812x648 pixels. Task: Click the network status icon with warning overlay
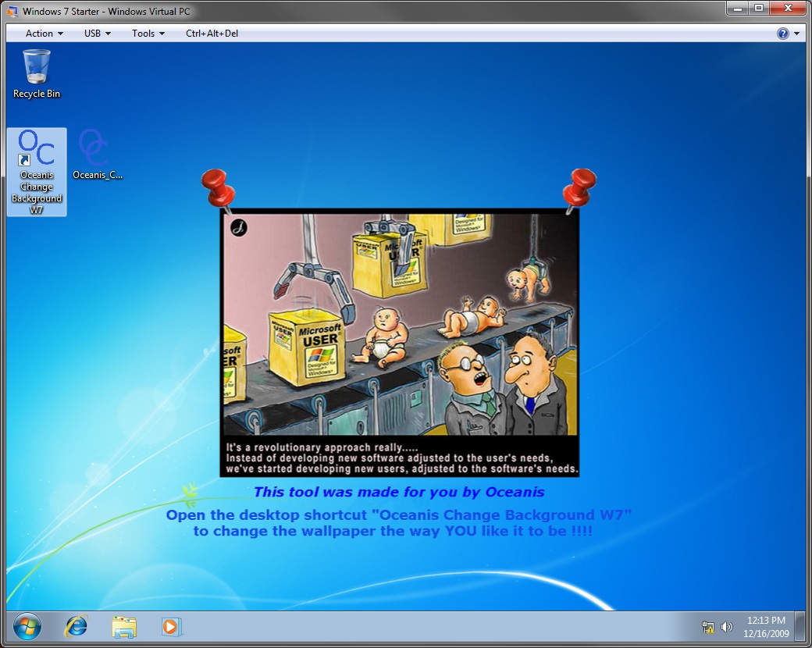pos(707,628)
